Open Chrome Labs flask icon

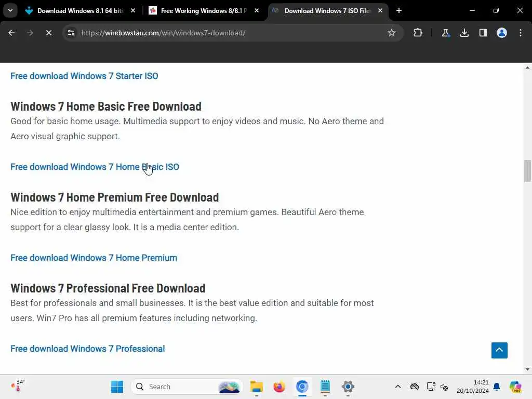click(445, 33)
